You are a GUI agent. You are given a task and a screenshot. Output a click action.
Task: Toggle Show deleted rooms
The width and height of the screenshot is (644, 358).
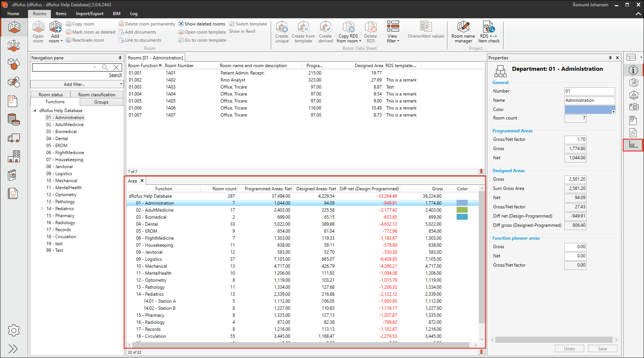[202, 24]
